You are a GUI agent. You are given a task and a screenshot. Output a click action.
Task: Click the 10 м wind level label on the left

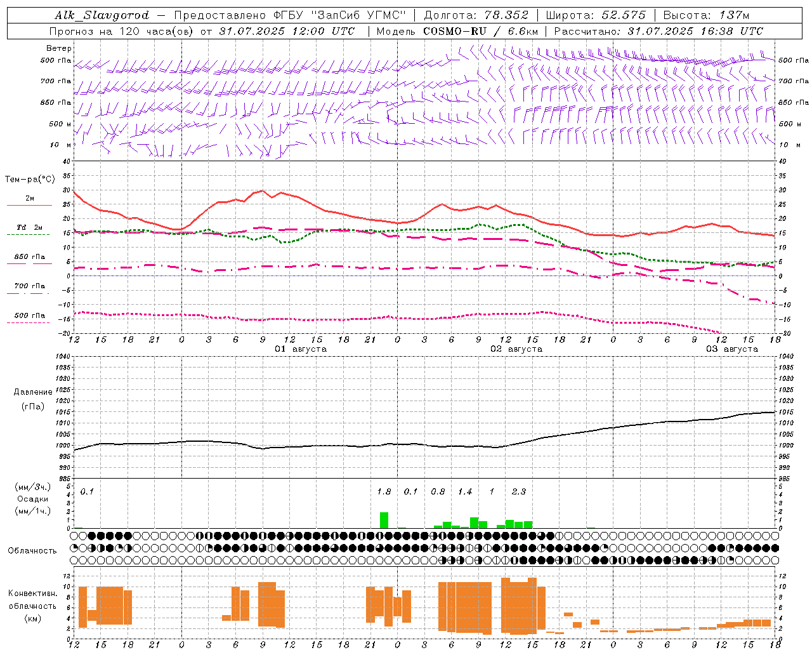(x=61, y=145)
